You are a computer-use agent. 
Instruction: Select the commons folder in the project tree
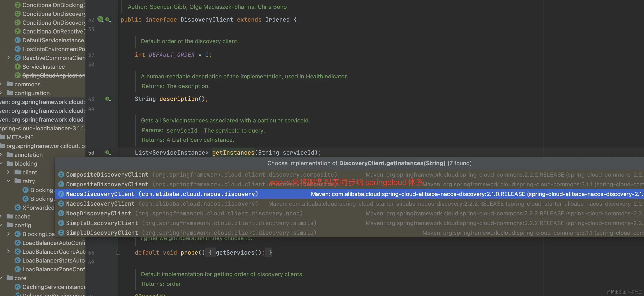click(27, 84)
